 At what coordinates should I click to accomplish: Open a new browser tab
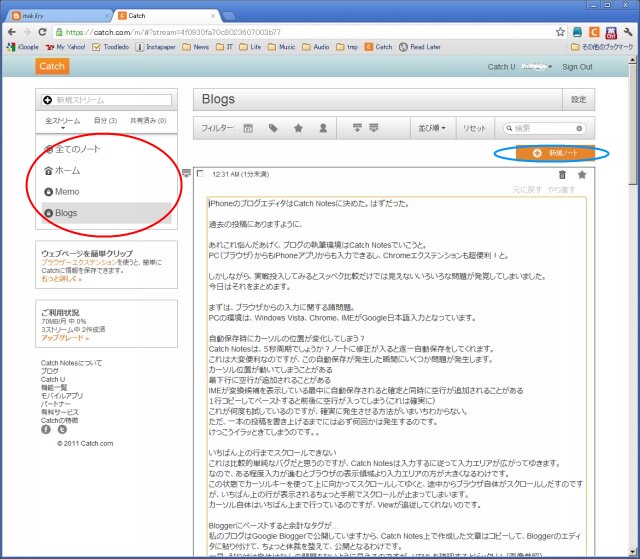229,16
